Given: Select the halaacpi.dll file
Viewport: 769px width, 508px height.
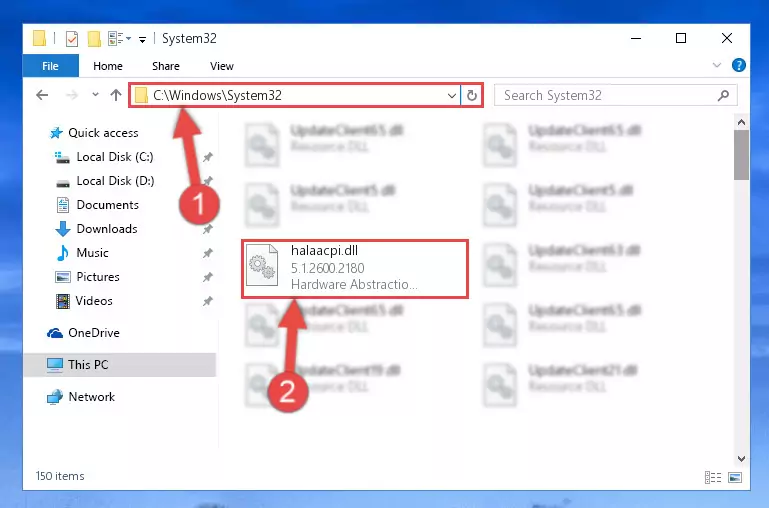Looking at the screenshot, I should tap(355, 268).
